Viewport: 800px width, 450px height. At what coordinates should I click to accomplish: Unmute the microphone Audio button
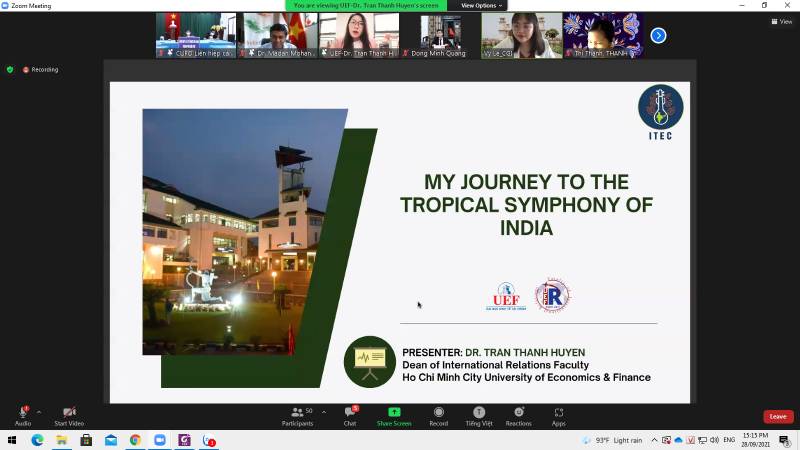click(22, 415)
